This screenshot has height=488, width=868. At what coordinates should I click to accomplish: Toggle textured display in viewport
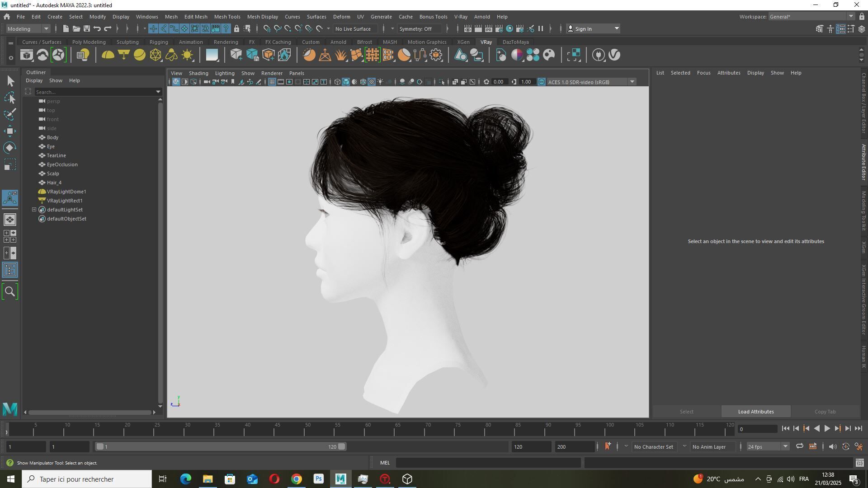[372, 82]
